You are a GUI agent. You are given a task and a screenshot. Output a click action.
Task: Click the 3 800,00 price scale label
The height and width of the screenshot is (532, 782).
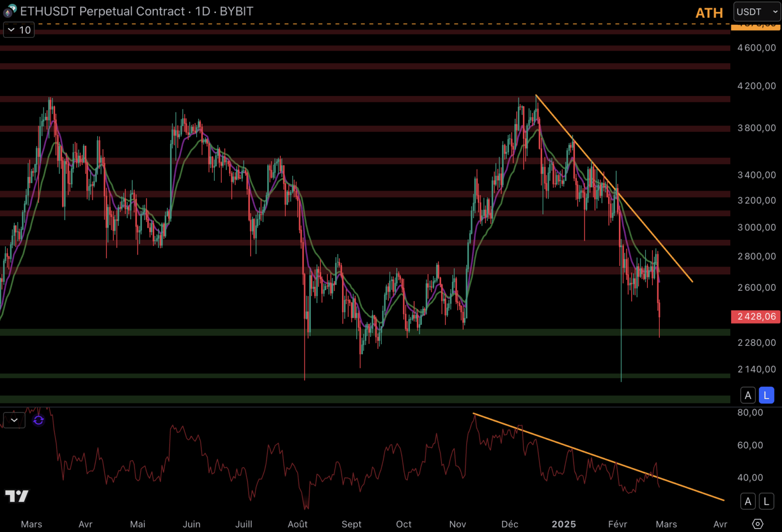(x=756, y=128)
